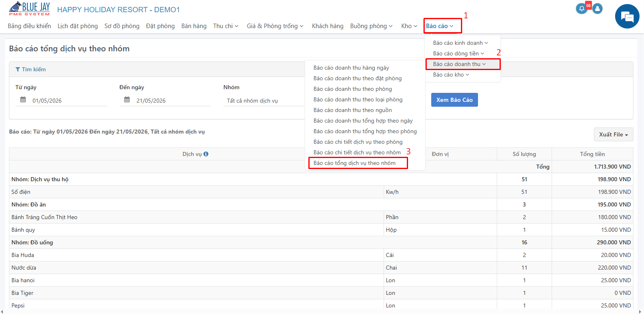Viewport: 644px width, 314px height.
Task: Click the total 1.713.900 VND value
Action: (x=612, y=167)
